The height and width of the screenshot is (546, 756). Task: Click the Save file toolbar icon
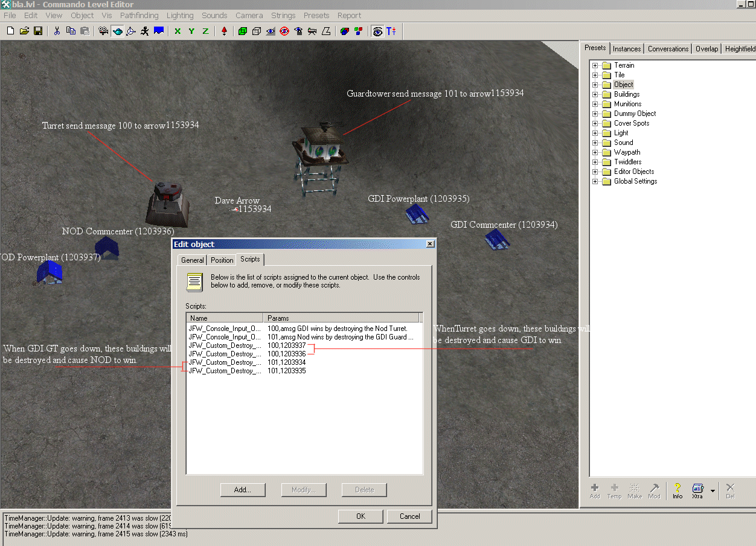pyautogui.click(x=38, y=31)
